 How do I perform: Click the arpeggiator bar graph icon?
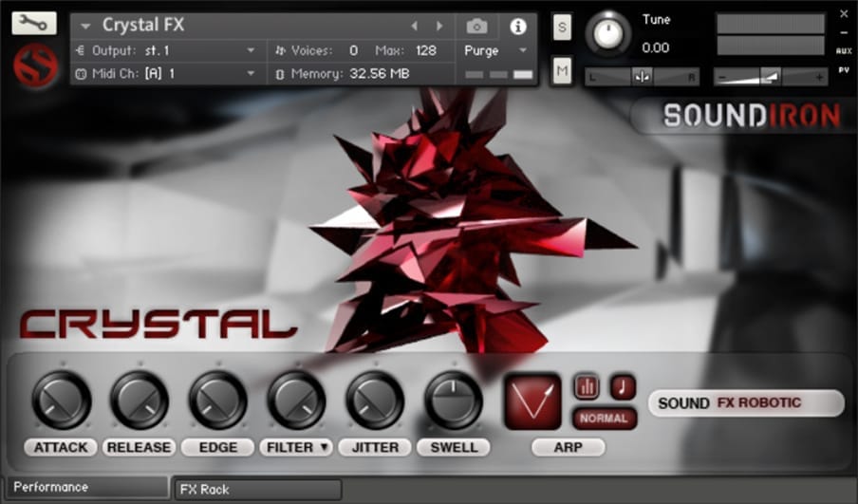(x=587, y=386)
